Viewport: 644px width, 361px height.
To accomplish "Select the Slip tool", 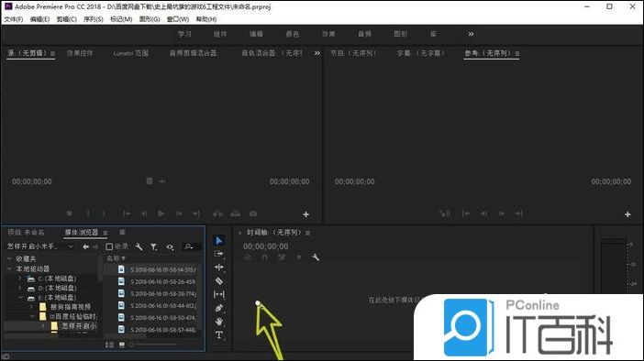I will [x=219, y=294].
